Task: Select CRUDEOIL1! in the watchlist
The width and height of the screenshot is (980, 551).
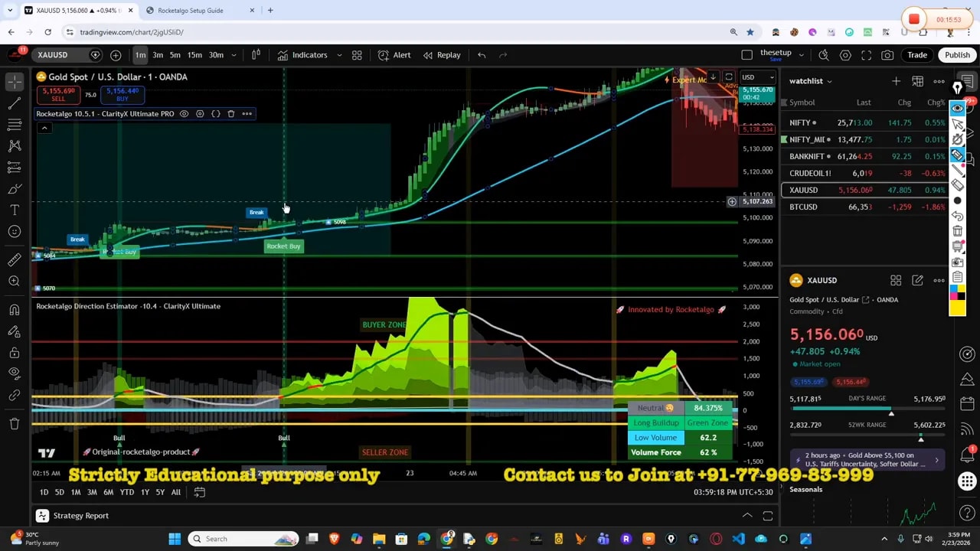Action: 812,173
